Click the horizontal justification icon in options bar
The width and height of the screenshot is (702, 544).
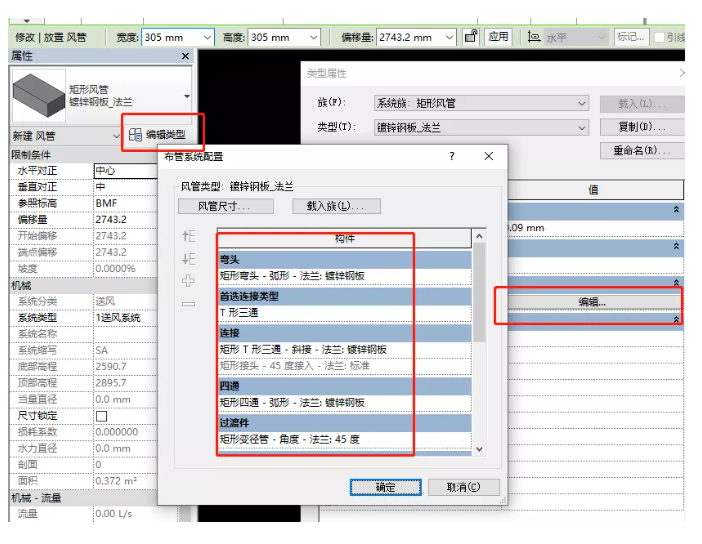tap(533, 37)
